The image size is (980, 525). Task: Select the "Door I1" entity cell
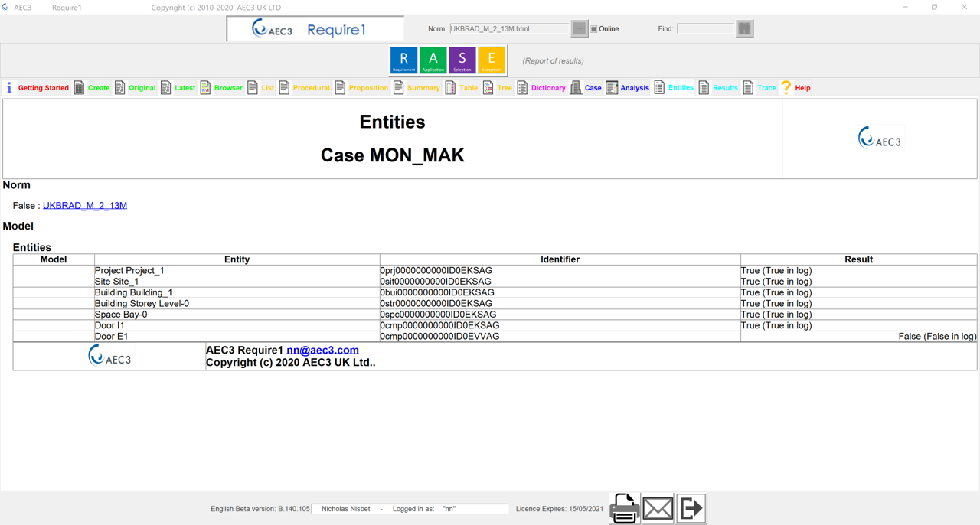tap(237, 325)
